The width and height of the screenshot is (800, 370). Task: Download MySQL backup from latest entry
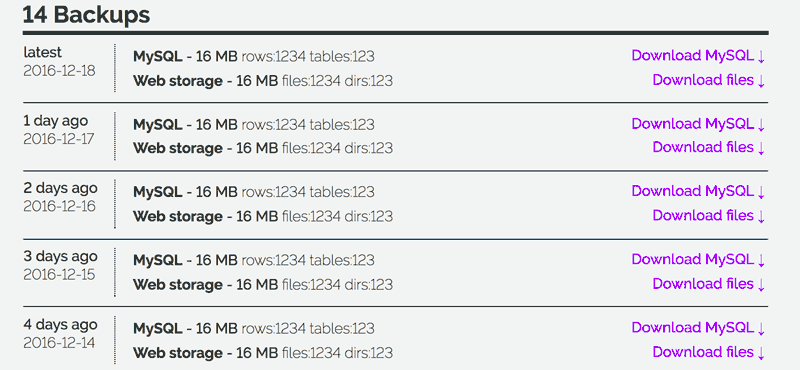click(x=698, y=56)
